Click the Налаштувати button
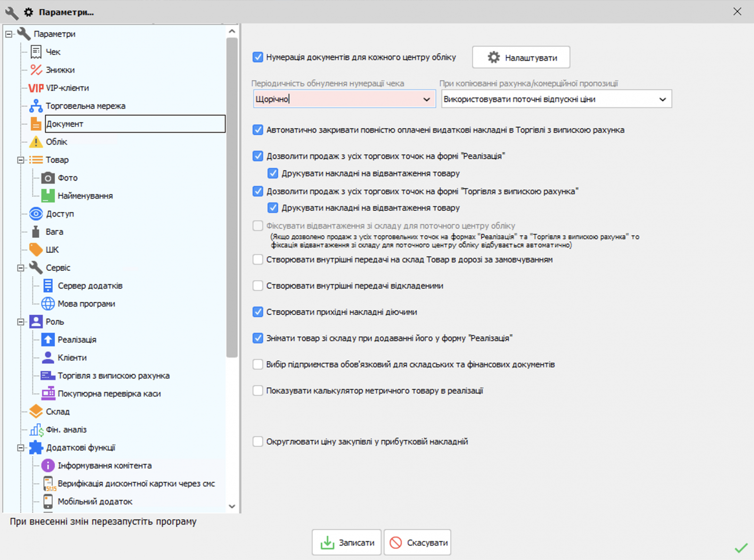The height and width of the screenshot is (560, 754). 521,58
